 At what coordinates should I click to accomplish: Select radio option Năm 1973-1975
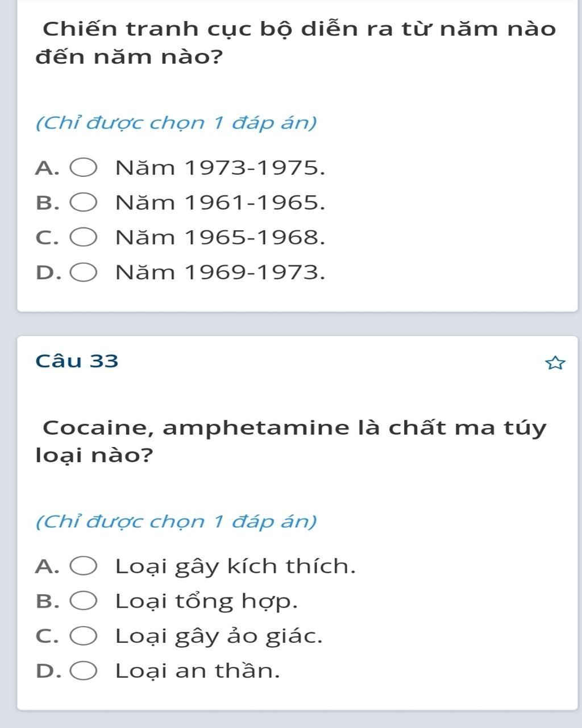pos(84,168)
